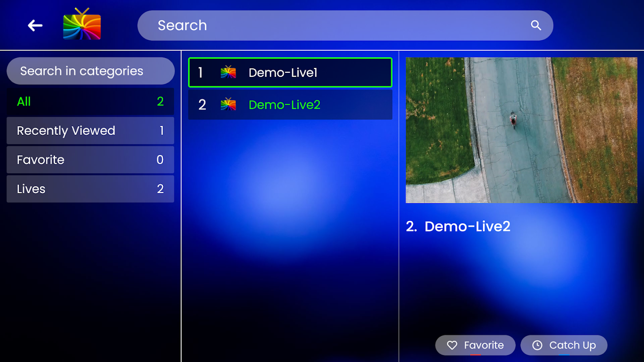Play channel 2 Demo-Live2
Screen dimensions: 644x362
tap(290, 105)
